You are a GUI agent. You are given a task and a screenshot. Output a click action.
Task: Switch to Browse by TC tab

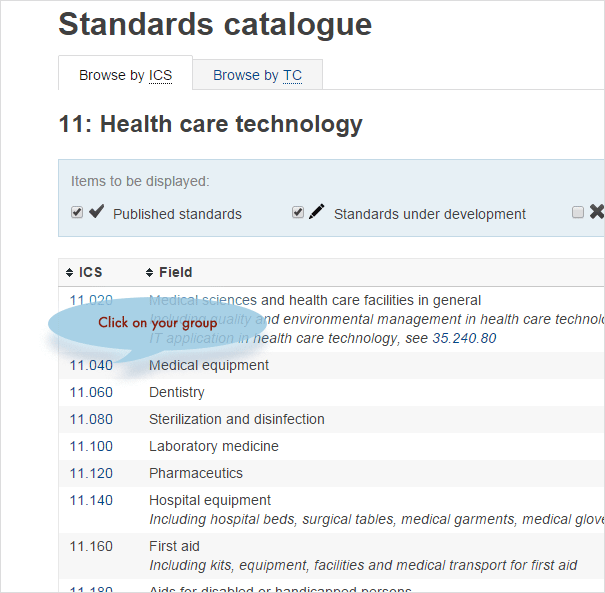coord(257,75)
